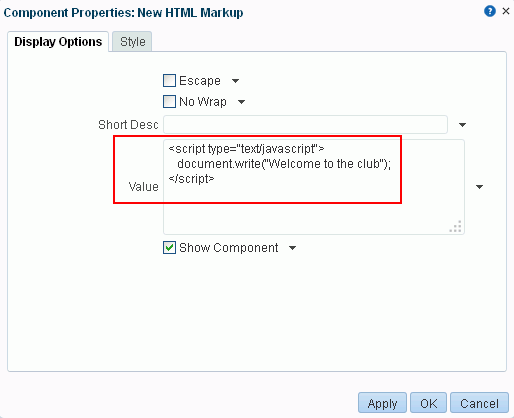Viewport: 514px width, 418px height.
Task: Open the help icon in dialog header
Action: [490, 11]
